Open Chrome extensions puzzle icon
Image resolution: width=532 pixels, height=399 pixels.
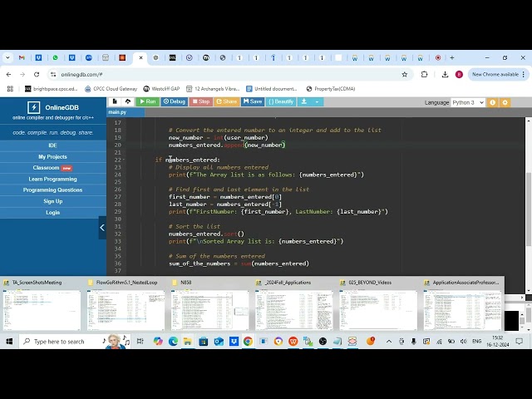(425, 74)
